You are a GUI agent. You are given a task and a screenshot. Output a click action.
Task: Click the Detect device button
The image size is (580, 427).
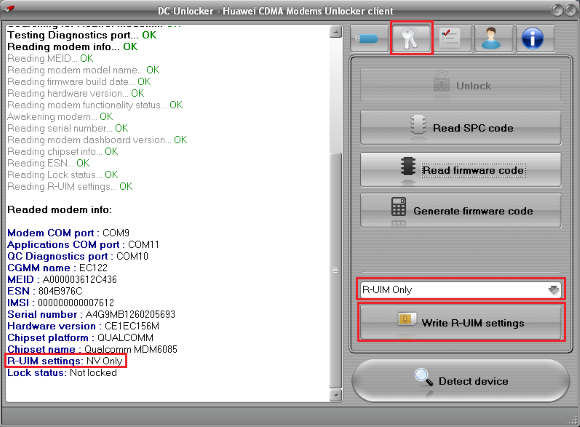(x=461, y=381)
